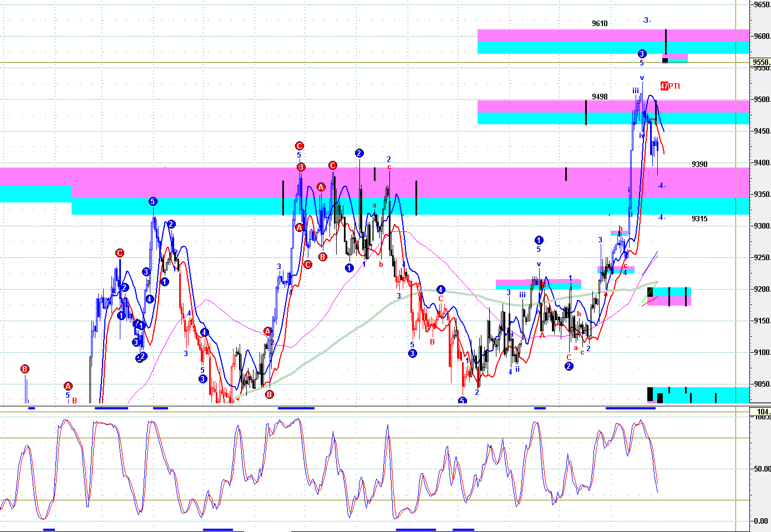Select the red circled A marker at lower left
771x532 pixels.
point(68,386)
